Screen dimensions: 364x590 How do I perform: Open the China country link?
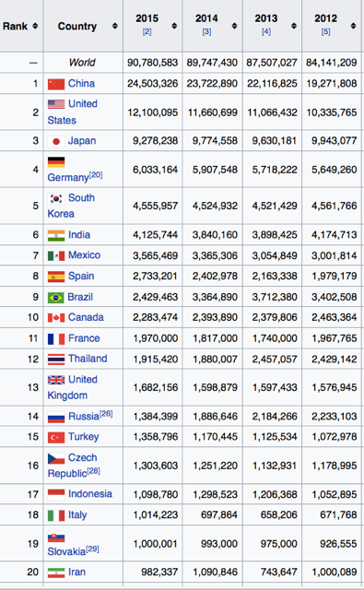tap(81, 84)
